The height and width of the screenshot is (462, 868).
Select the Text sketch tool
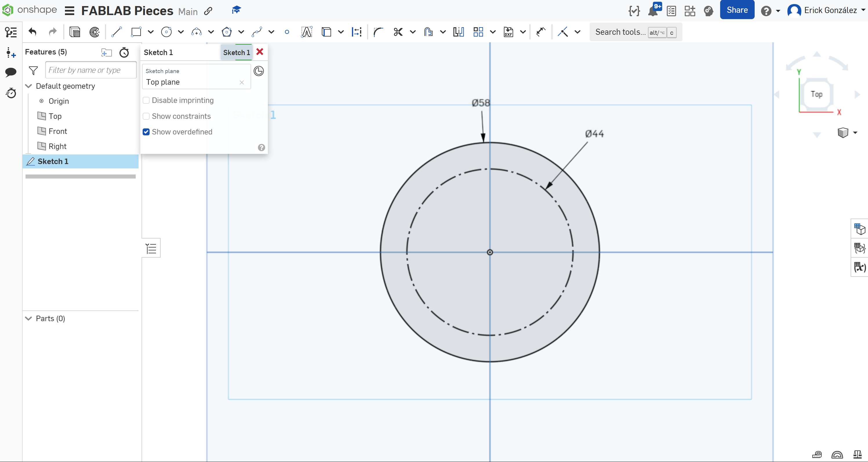(x=307, y=32)
